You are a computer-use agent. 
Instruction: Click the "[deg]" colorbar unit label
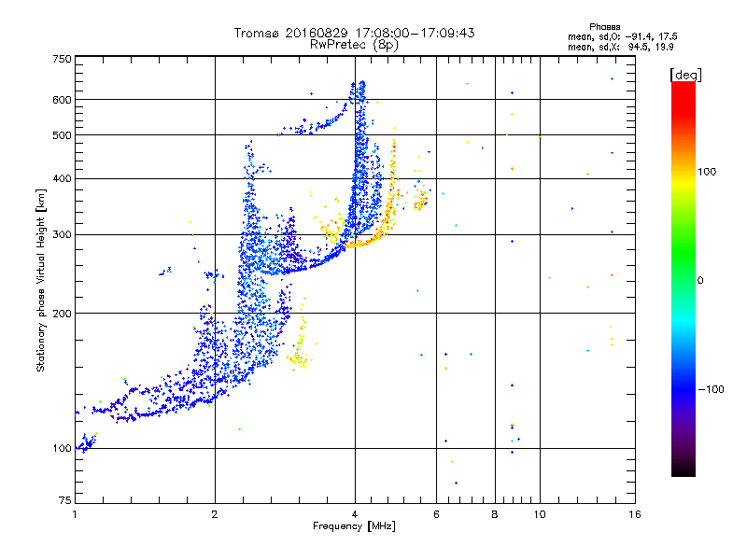coord(685,75)
